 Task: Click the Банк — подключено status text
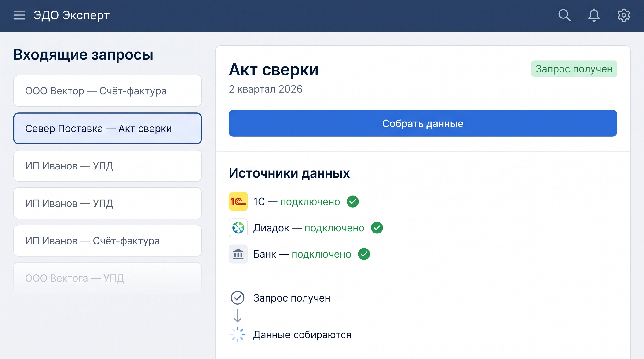pos(302,254)
